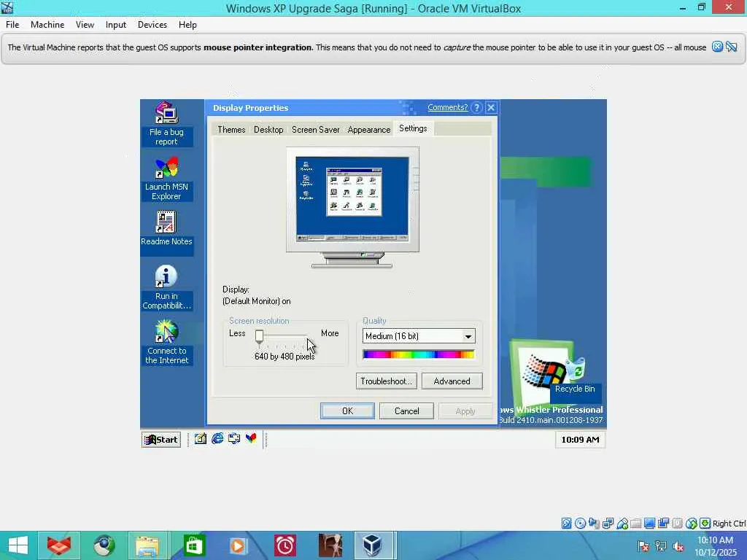Open the media player taskbar icon
This screenshot has width=747, height=560.
point(239,545)
